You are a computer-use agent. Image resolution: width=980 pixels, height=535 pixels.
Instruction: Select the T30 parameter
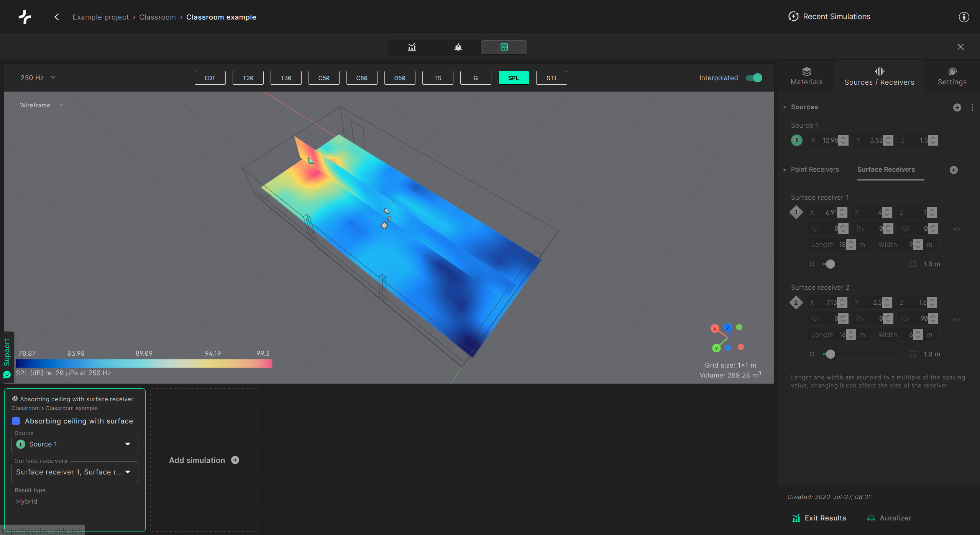[x=286, y=78]
